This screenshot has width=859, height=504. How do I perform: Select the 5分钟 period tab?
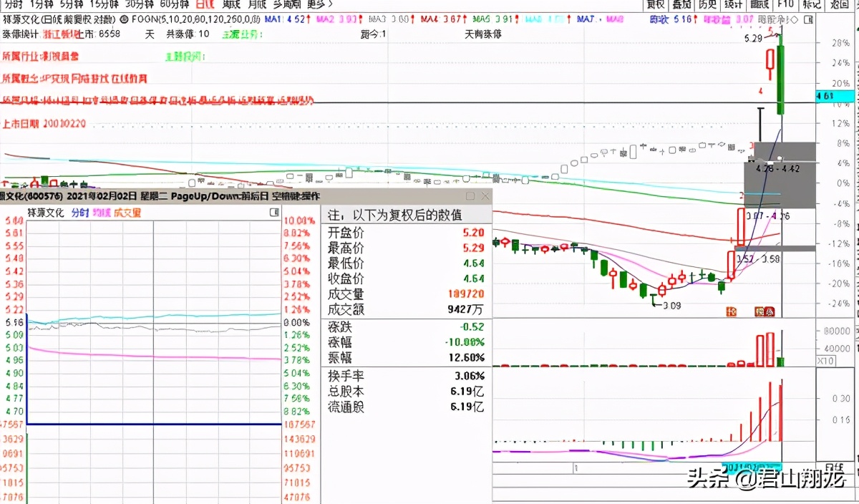coord(72,4)
